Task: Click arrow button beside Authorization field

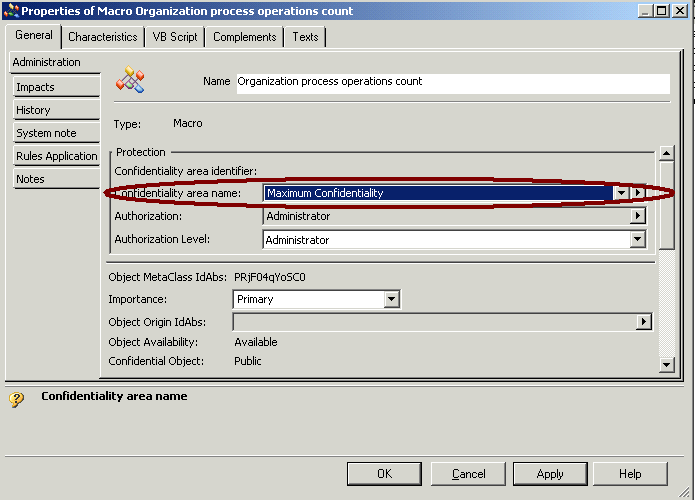Action: point(638,216)
